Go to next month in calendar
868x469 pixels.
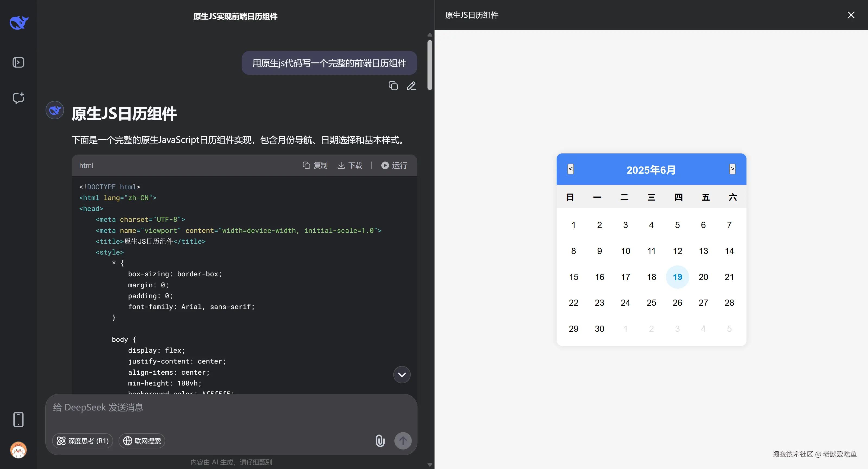click(x=732, y=169)
